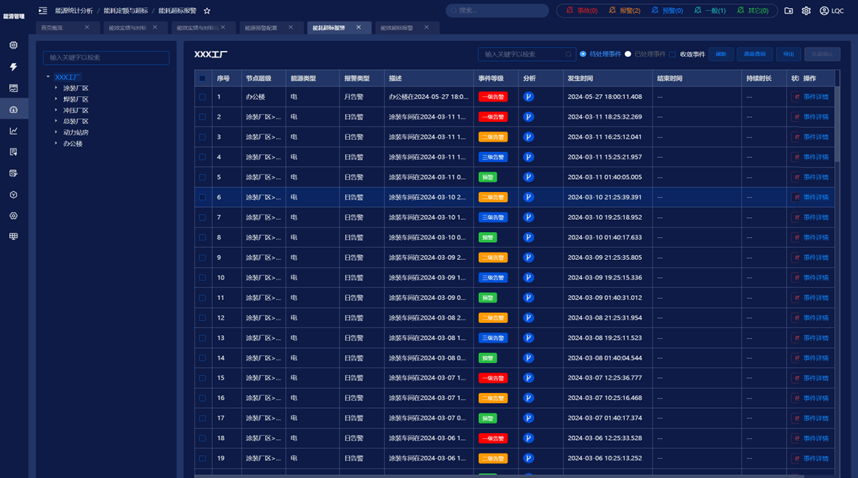Collapse the XXX工厂 root tree node
858x478 pixels.
48,77
